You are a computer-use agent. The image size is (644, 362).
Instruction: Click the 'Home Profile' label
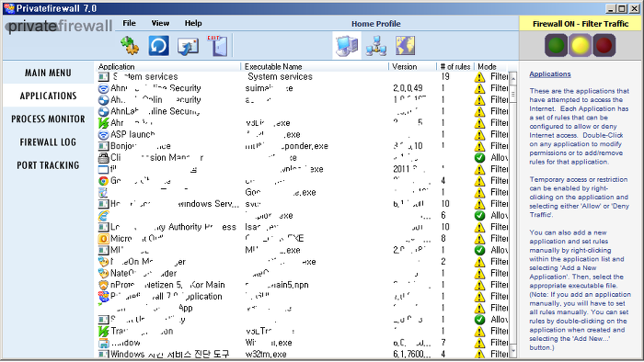click(x=375, y=24)
